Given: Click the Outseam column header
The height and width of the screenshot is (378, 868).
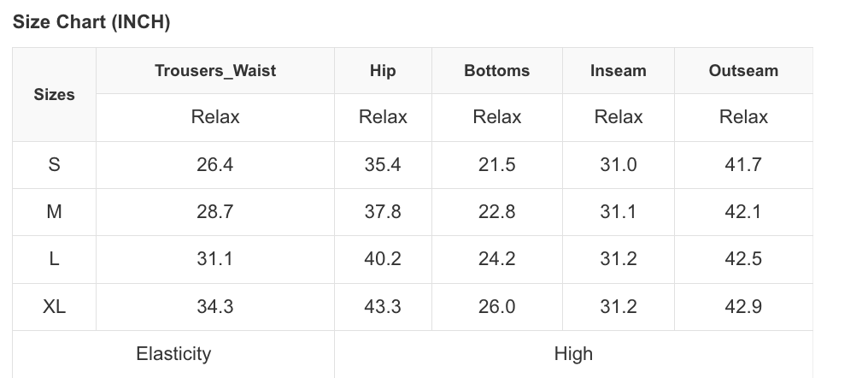Looking at the screenshot, I should coord(743,71).
